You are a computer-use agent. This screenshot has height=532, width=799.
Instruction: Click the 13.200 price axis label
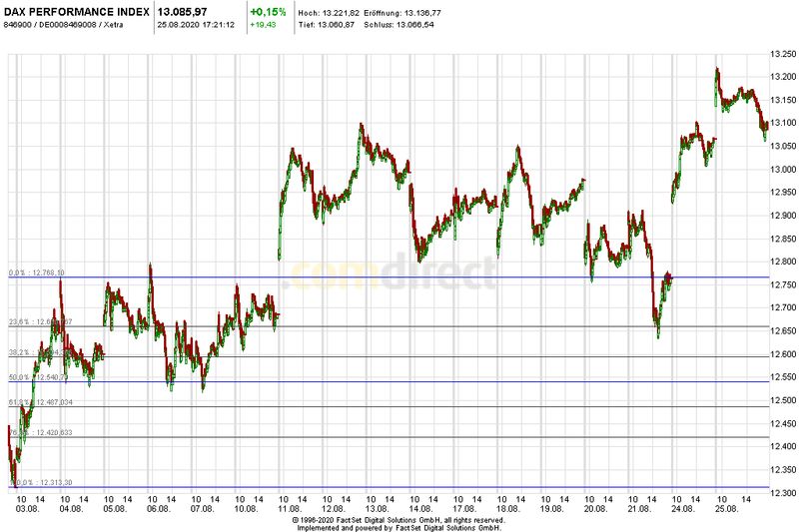[x=783, y=77]
